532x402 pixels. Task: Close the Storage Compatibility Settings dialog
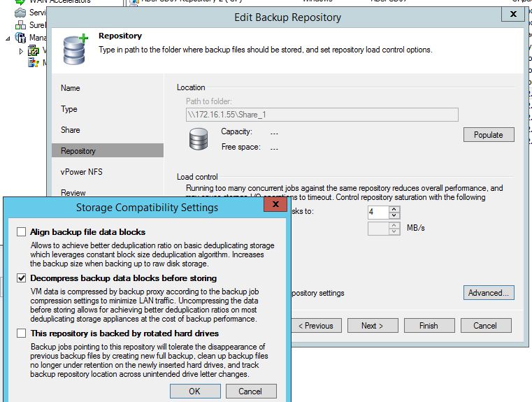coord(276,206)
